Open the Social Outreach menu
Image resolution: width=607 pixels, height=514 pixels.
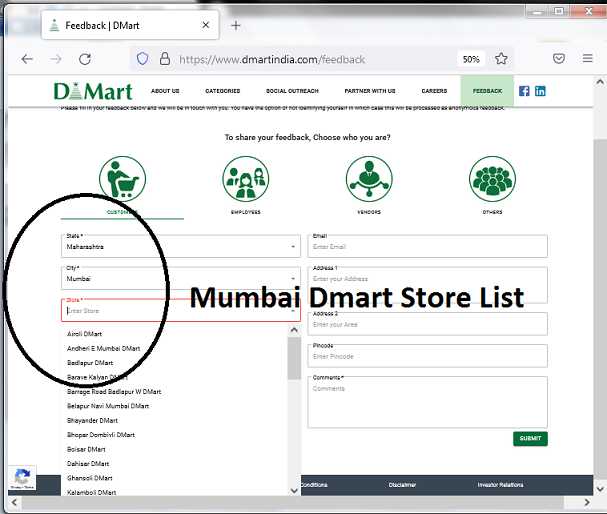[x=292, y=91]
